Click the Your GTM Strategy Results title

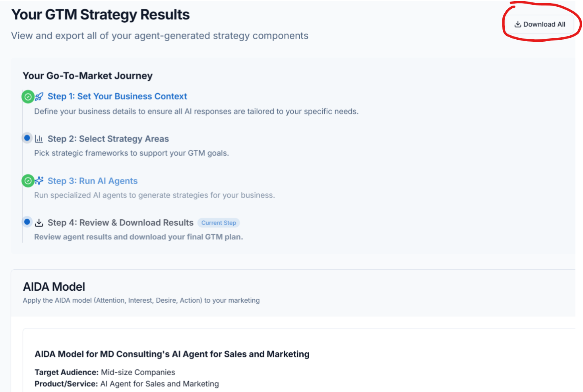pos(101,15)
